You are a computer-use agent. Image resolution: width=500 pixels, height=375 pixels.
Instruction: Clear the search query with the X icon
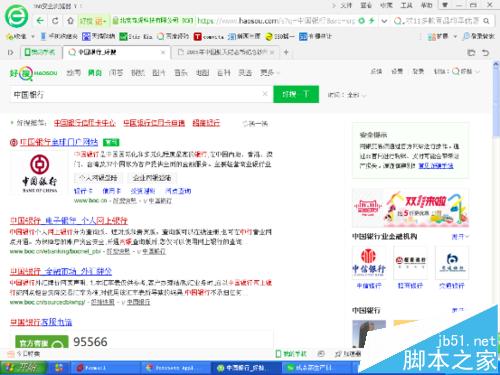265,94
